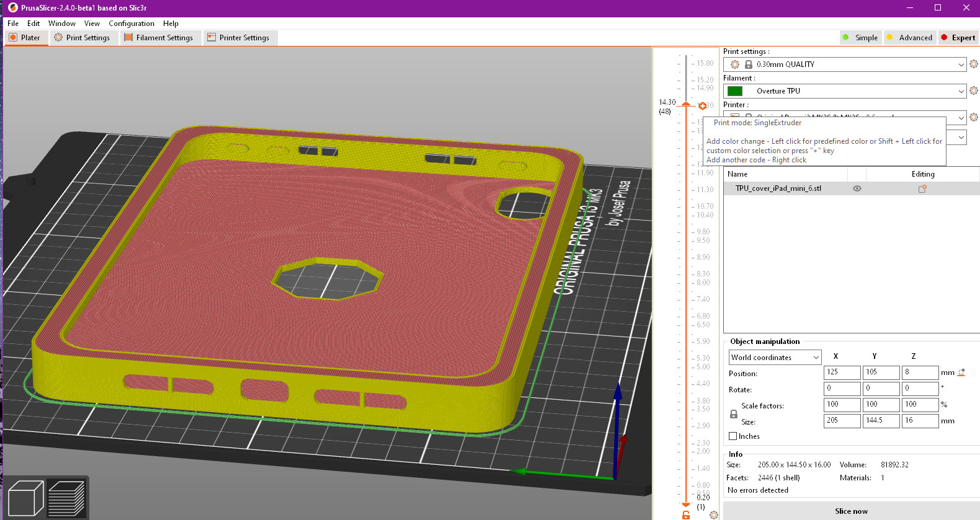Screen dimensions: 980x520
Task: Expand the Printer preset dropdown arrow
Action: click(961, 117)
